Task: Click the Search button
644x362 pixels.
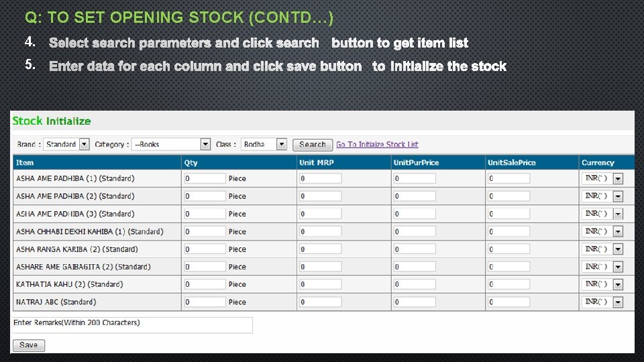Action: 312,144
